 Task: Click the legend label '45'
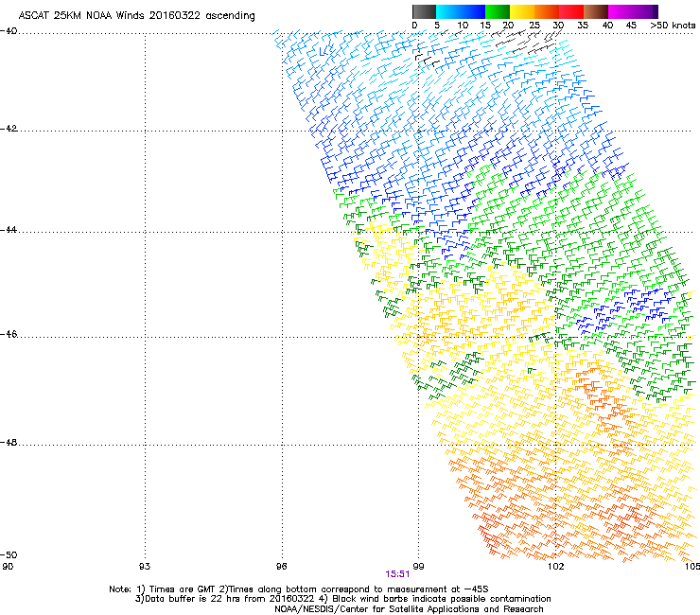coord(631,26)
